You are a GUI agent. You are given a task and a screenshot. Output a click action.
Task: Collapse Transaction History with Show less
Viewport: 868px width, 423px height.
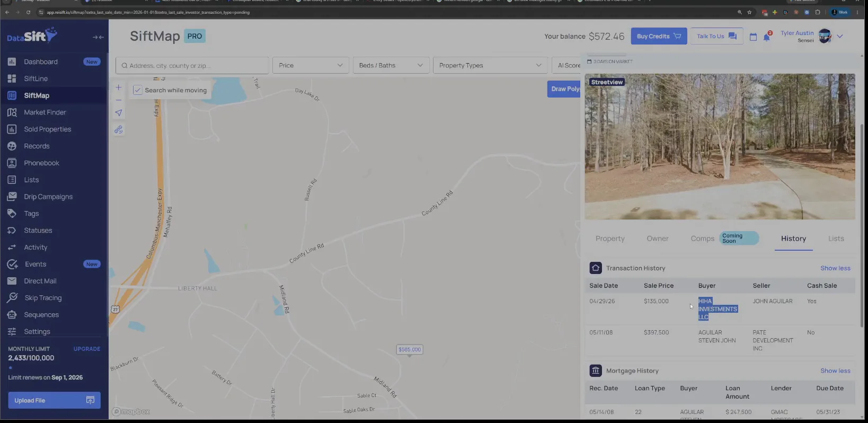[835, 268]
